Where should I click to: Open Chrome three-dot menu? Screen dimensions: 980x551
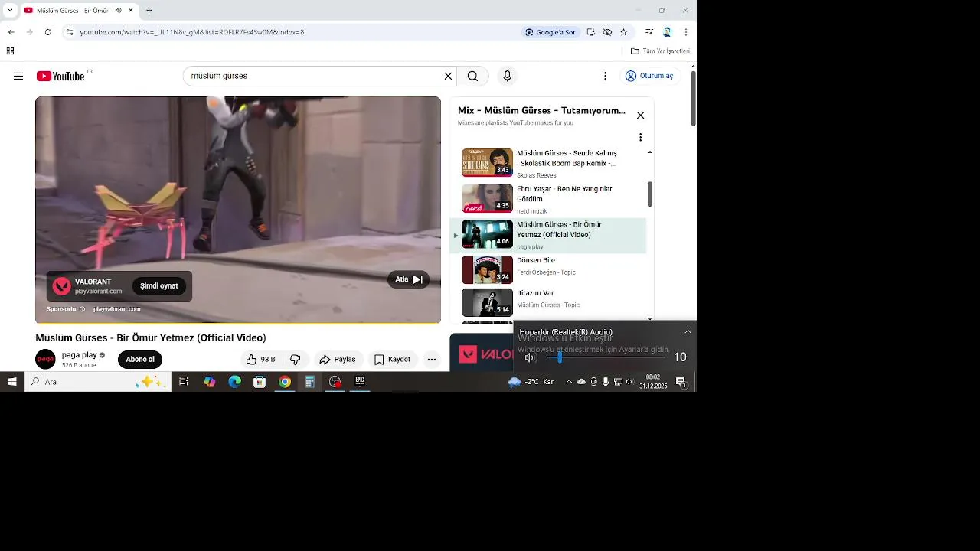point(685,32)
